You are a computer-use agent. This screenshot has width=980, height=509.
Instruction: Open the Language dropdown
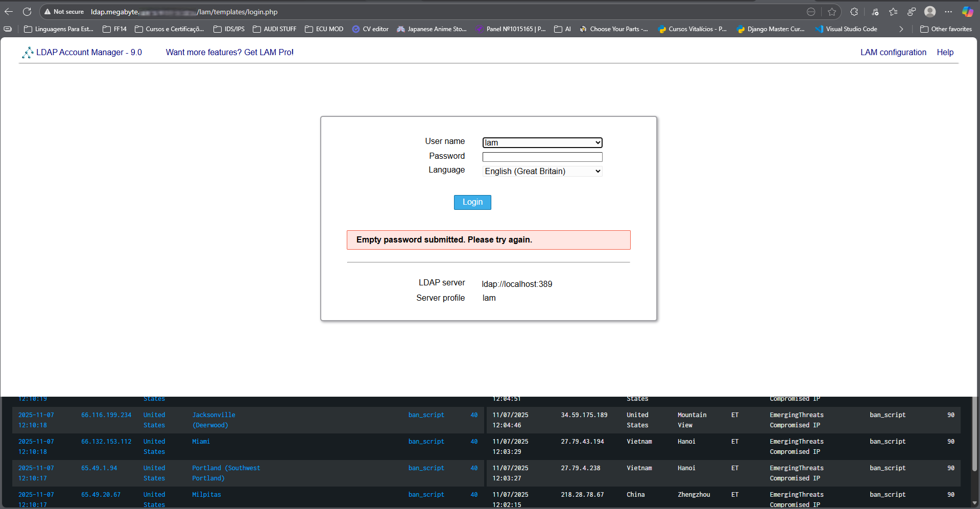(x=542, y=172)
